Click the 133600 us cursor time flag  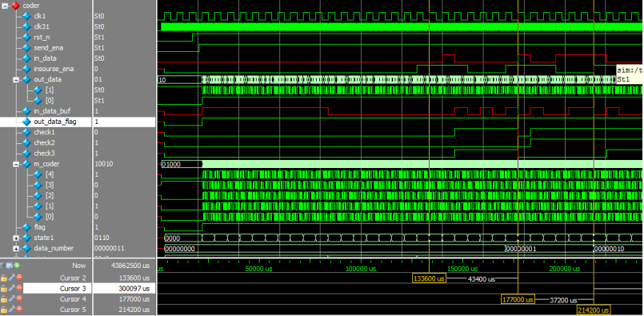[429, 278]
